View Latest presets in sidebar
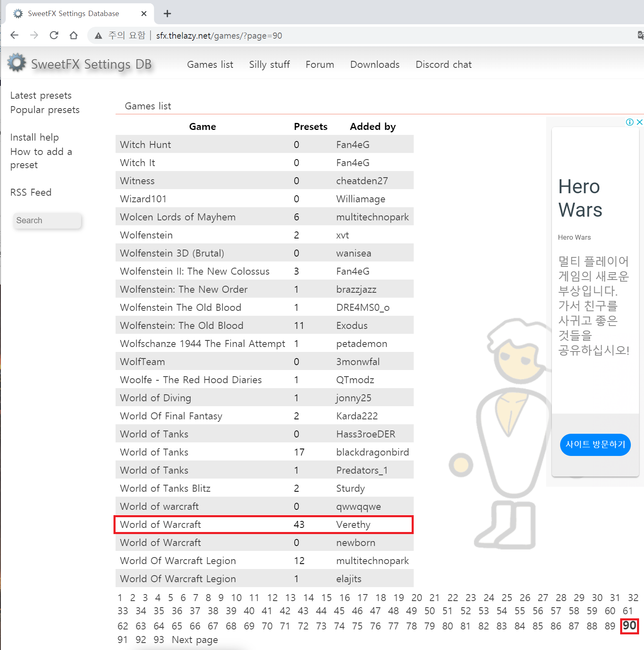 click(41, 95)
